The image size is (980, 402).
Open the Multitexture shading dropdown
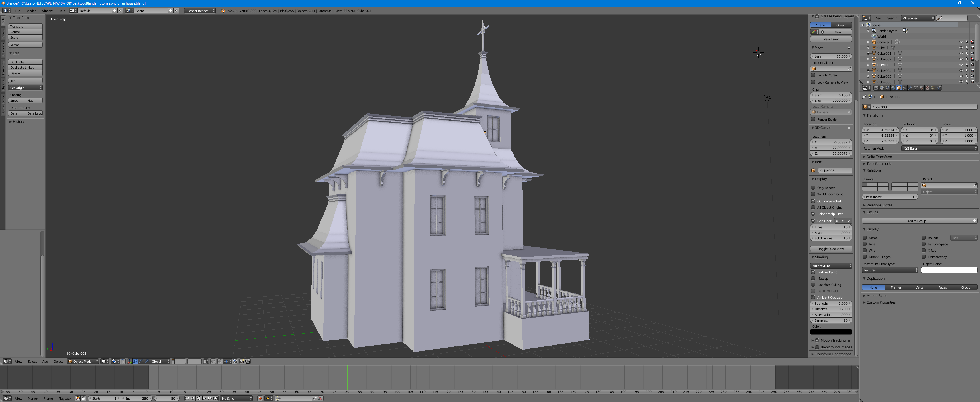point(831,266)
